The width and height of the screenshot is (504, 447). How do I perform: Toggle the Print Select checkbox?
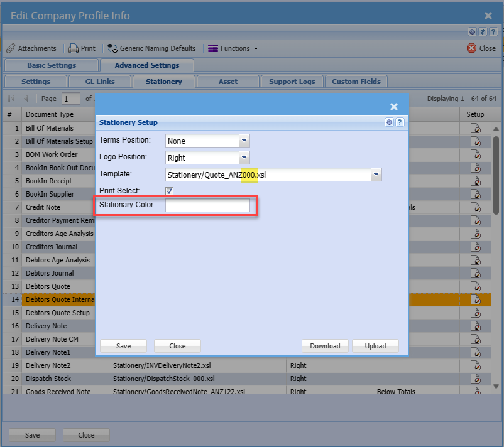169,191
